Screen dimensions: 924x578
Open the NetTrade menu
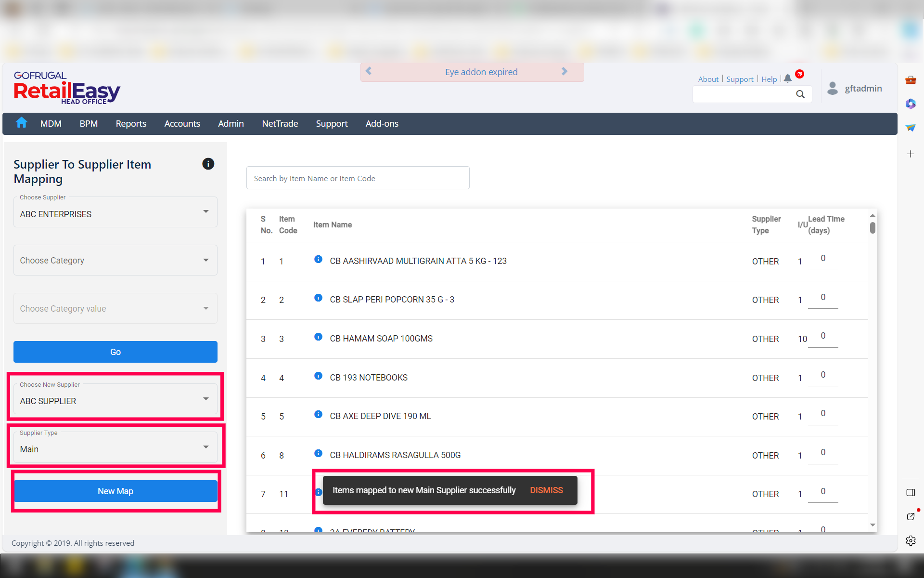(280, 124)
